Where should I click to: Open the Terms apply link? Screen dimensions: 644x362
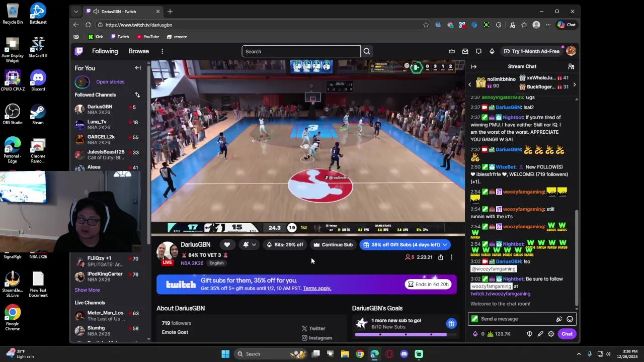click(x=317, y=289)
